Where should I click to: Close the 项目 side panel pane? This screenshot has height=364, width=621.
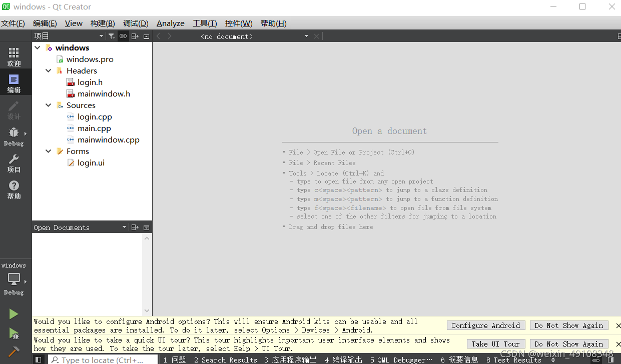(146, 36)
